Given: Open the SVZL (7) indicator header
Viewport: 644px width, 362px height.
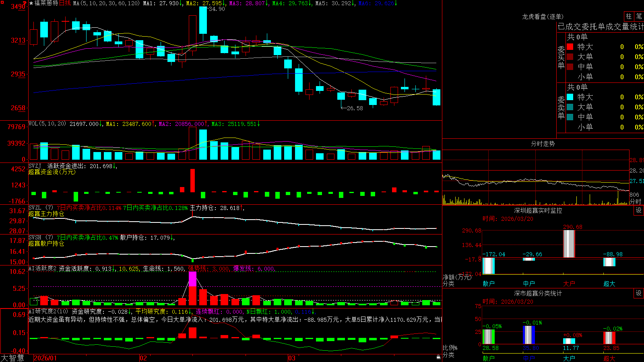Looking at the screenshot, I should coord(41,208).
